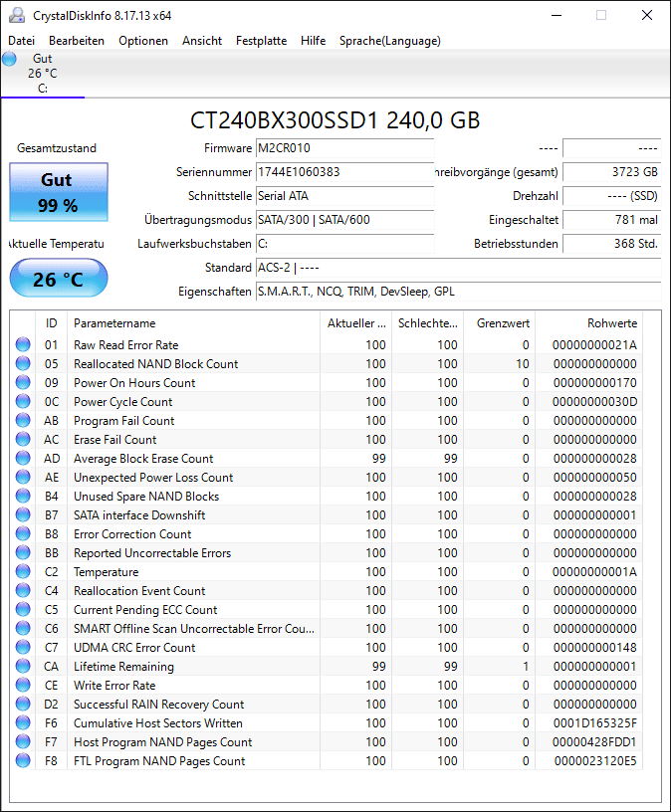Click status icon for Temperature row C2

tap(23, 571)
